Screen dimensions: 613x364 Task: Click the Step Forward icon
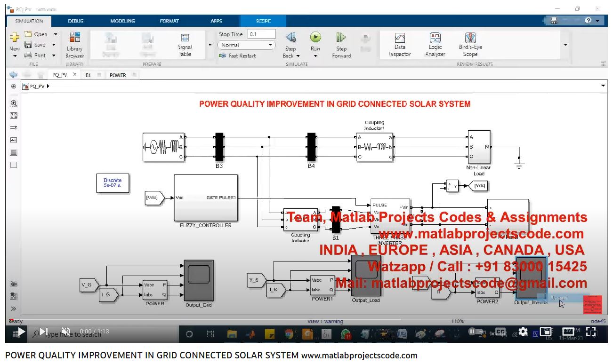pos(341,38)
